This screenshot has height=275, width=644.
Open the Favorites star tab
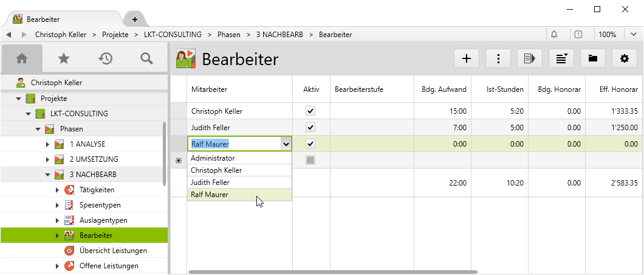(x=63, y=58)
